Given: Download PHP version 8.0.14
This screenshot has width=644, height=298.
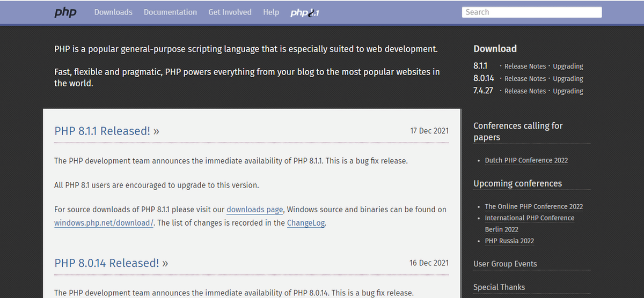Looking at the screenshot, I should pyautogui.click(x=484, y=78).
